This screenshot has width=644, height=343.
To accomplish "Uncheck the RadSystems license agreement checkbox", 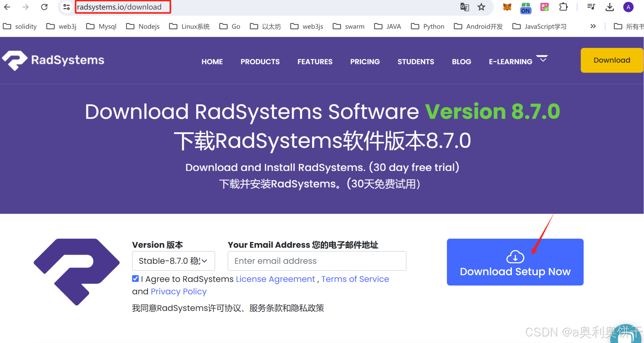I will [135, 278].
